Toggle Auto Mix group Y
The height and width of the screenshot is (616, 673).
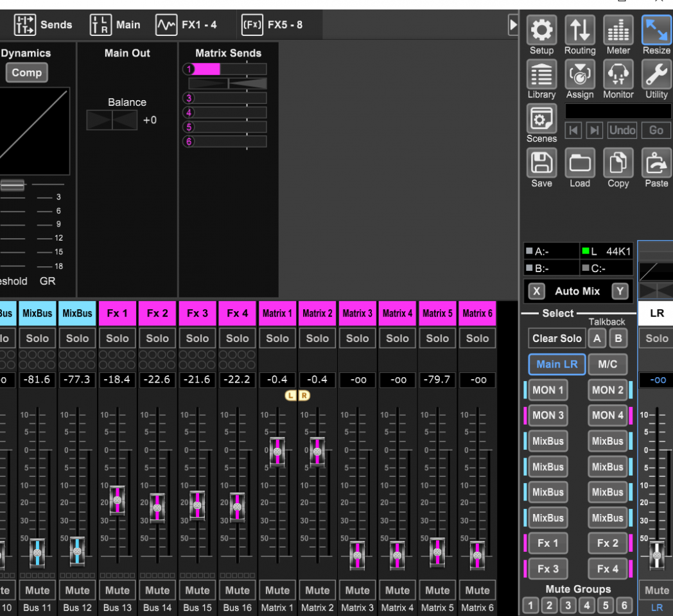pyautogui.click(x=620, y=291)
